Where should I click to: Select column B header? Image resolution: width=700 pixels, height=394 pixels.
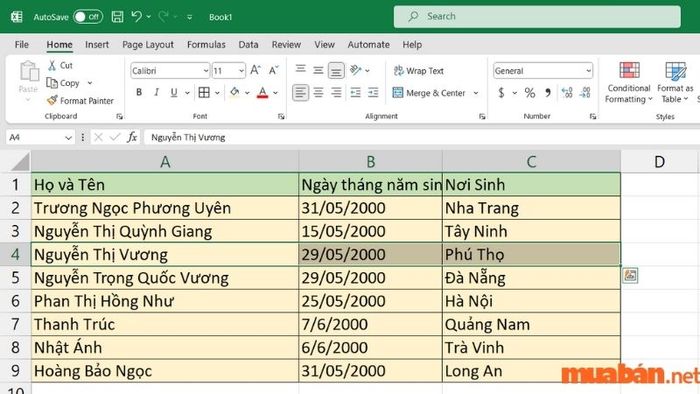pos(371,162)
